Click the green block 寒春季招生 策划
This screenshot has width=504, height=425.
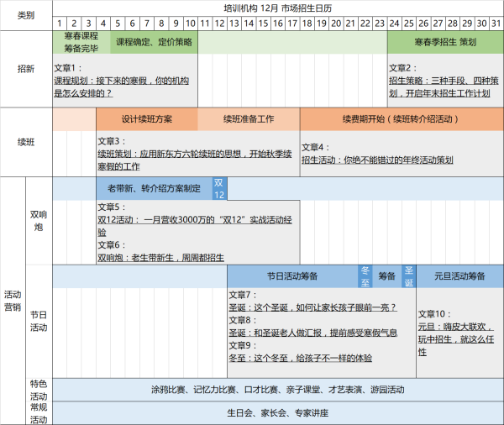coord(445,42)
